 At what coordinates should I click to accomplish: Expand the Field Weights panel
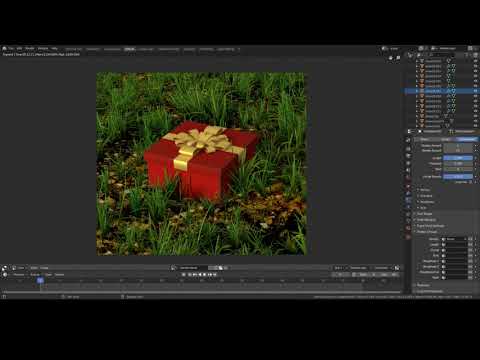(x=425, y=220)
